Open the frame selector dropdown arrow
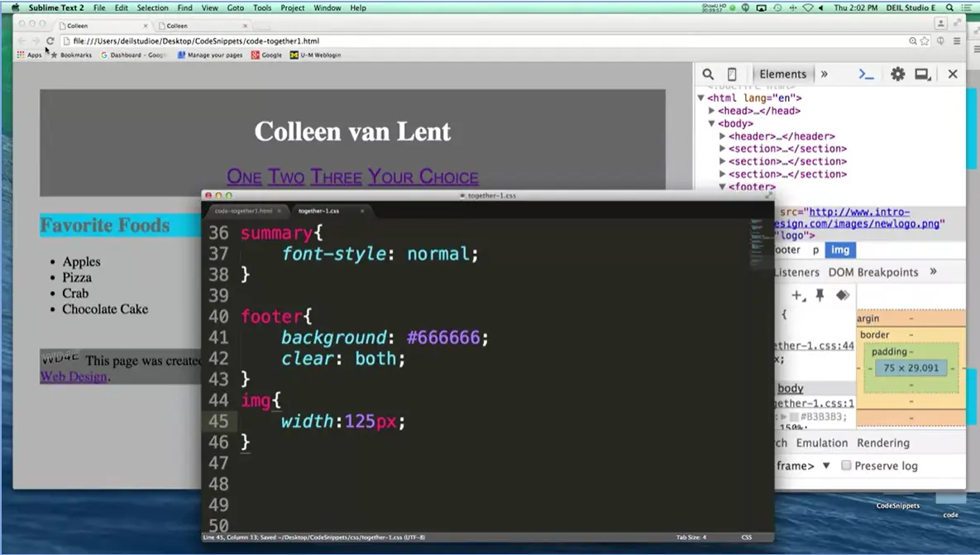 [x=825, y=466]
